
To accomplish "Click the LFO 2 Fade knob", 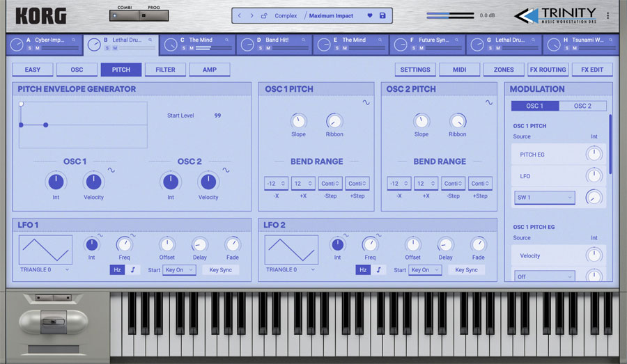I will click(x=478, y=244).
